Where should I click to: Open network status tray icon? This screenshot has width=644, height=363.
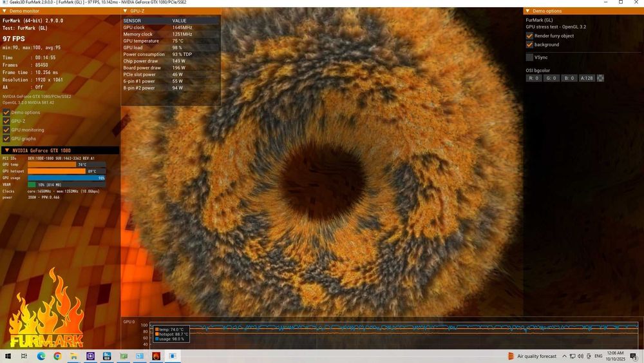(x=572, y=356)
